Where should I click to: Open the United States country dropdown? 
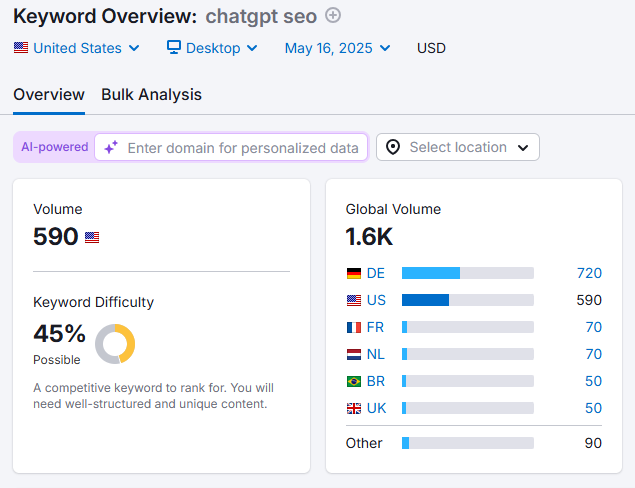click(77, 48)
